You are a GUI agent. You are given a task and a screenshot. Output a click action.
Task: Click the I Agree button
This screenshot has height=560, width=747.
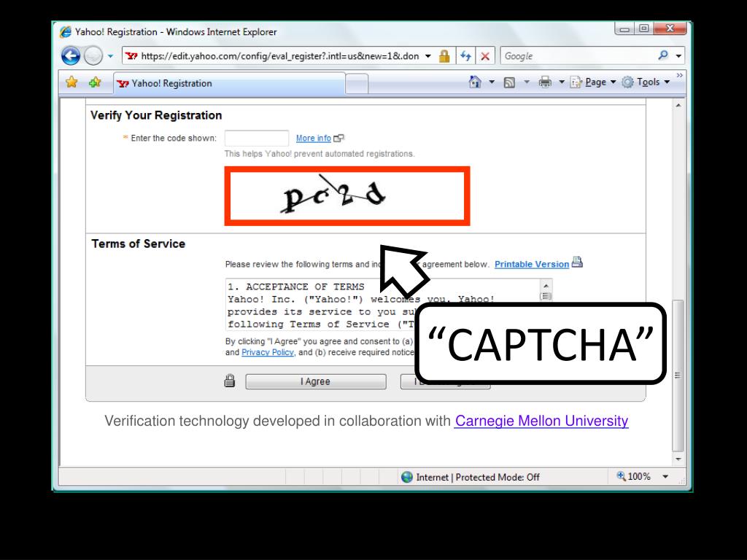coord(316,381)
